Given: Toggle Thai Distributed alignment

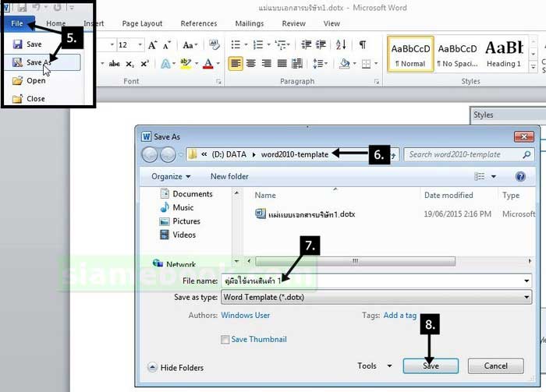Looking at the screenshot, I should [297, 64].
